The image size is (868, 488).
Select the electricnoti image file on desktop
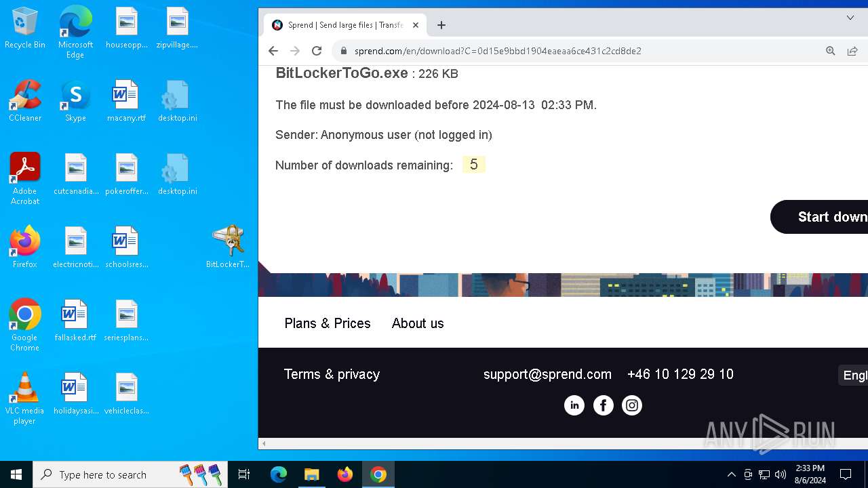click(x=75, y=247)
